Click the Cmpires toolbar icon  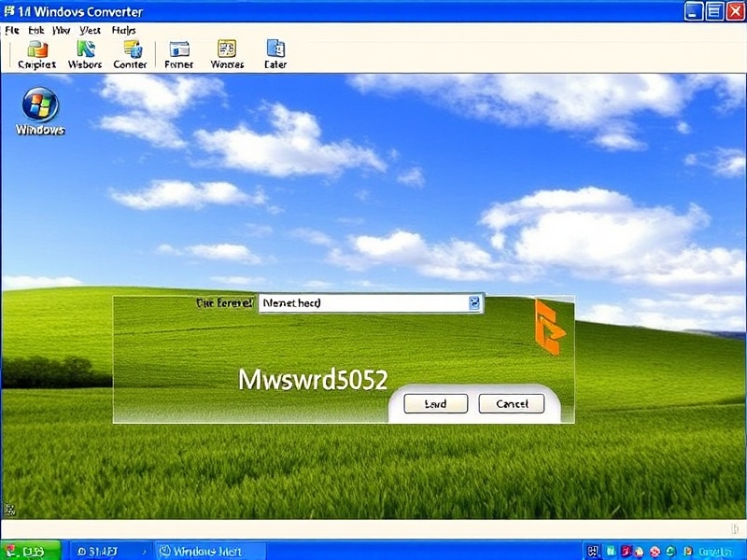tap(36, 55)
